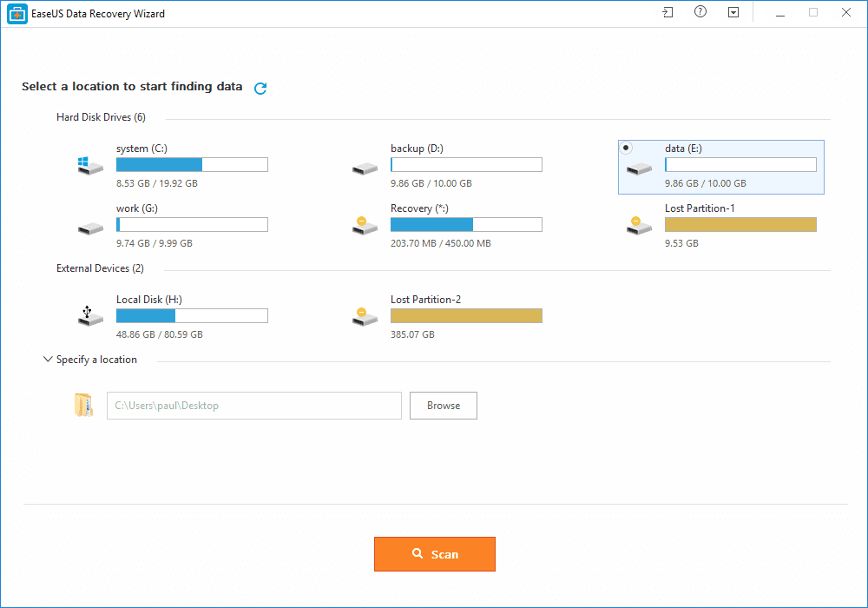Click the Browse button
Image resolution: width=868 pixels, height=608 pixels.
click(x=443, y=405)
